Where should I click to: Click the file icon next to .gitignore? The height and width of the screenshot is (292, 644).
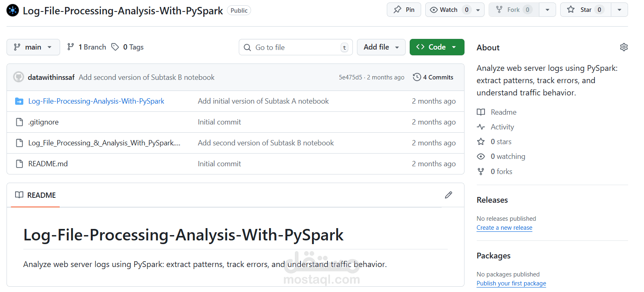(x=19, y=122)
